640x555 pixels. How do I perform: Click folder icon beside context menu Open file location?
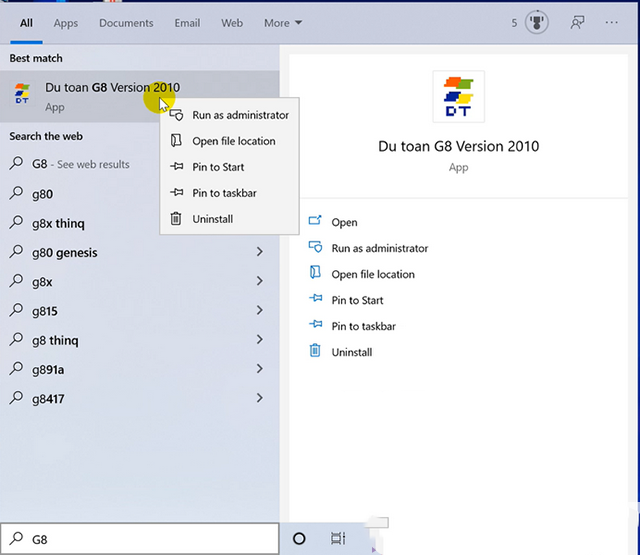click(x=176, y=141)
